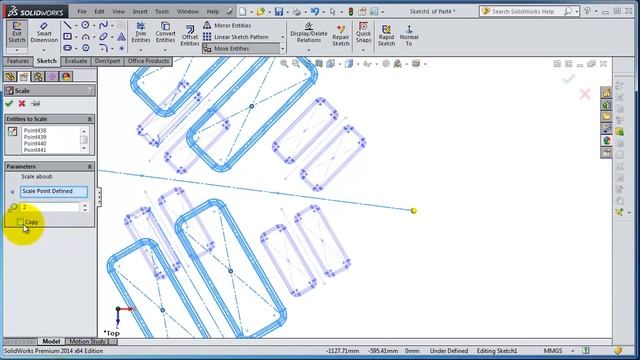
Task: Open the Insert menu
Action: click(140, 11)
